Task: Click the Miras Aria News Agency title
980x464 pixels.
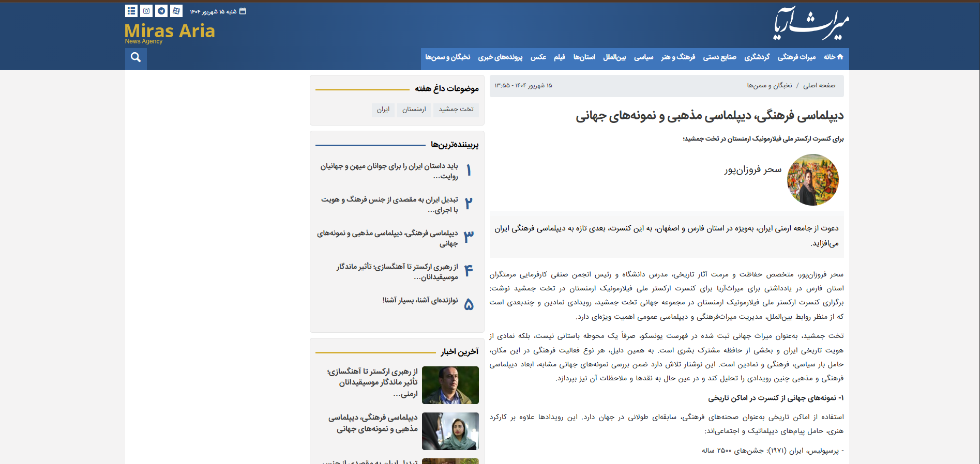Action: 170,33
